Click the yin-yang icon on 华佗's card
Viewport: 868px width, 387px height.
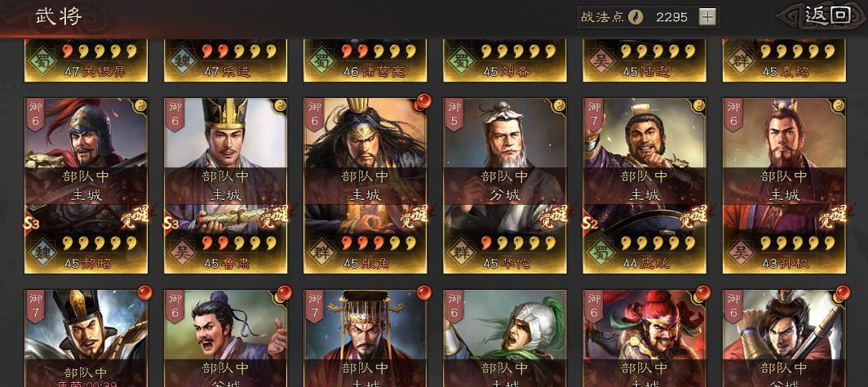(559, 105)
